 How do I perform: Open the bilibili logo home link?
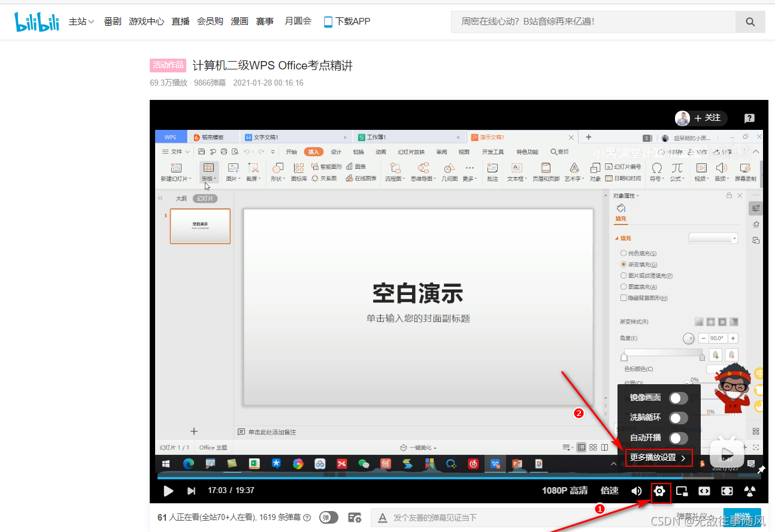coord(37,22)
